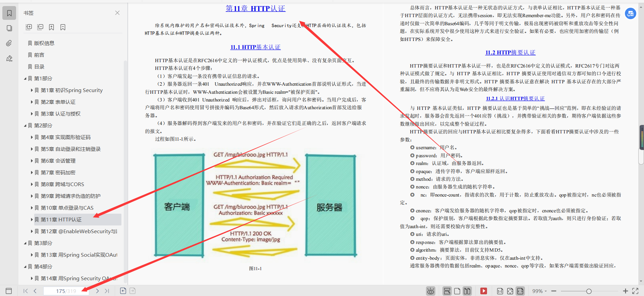Viewport: 644px width, 296px height.
Task: Toggle continuous scrolling mode
Action: (x=447, y=291)
